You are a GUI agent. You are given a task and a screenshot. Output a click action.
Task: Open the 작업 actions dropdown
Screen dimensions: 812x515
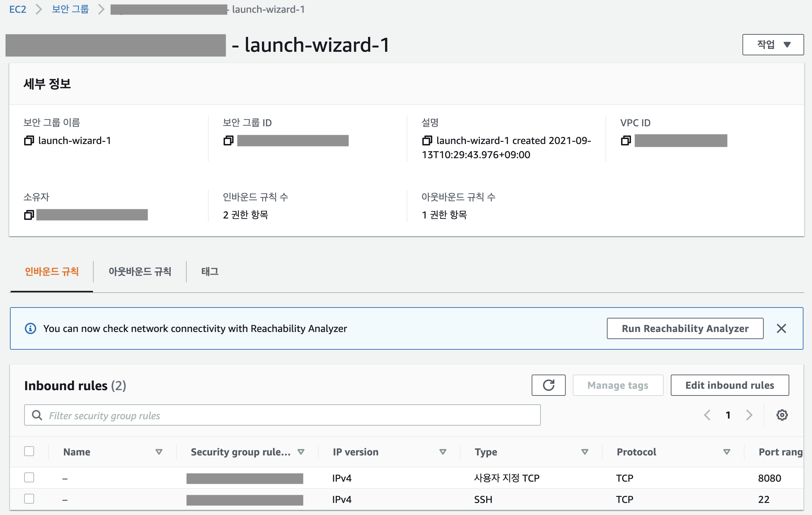(773, 45)
